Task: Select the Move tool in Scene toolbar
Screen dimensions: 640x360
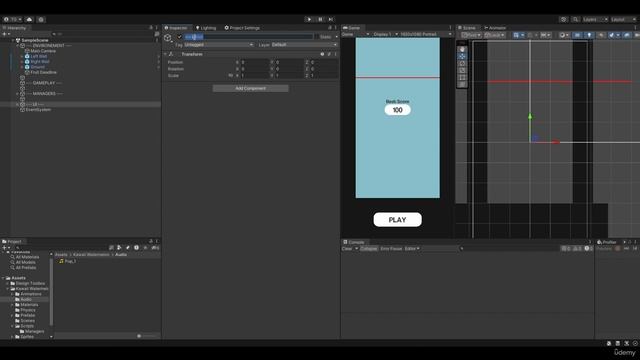Action: tap(462, 56)
